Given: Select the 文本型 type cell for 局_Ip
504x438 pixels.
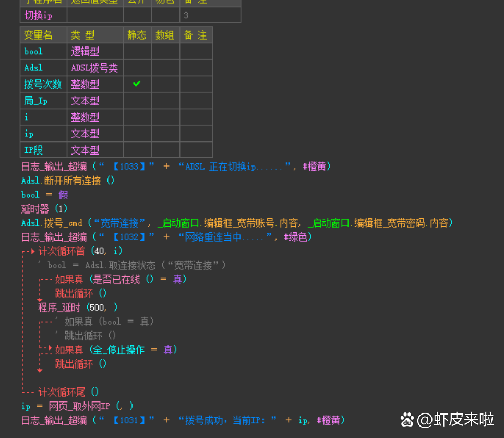Looking at the screenshot, I should coord(85,101).
